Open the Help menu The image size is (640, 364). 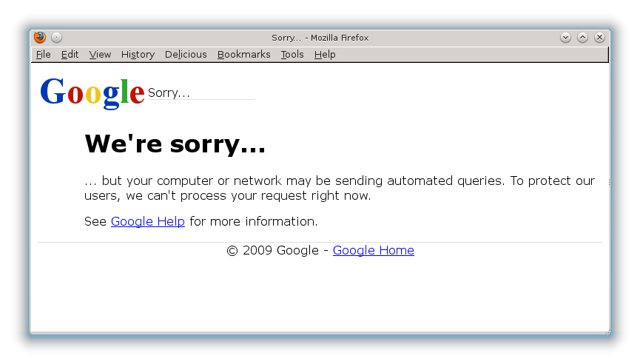[325, 54]
